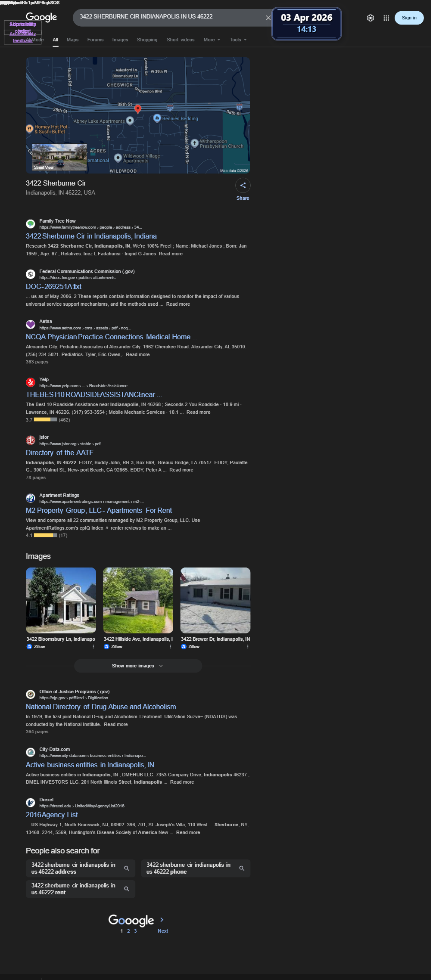This screenshot has height=980, width=436.
Task: Expand the Tools dropdown
Action: tap(238, 40)
